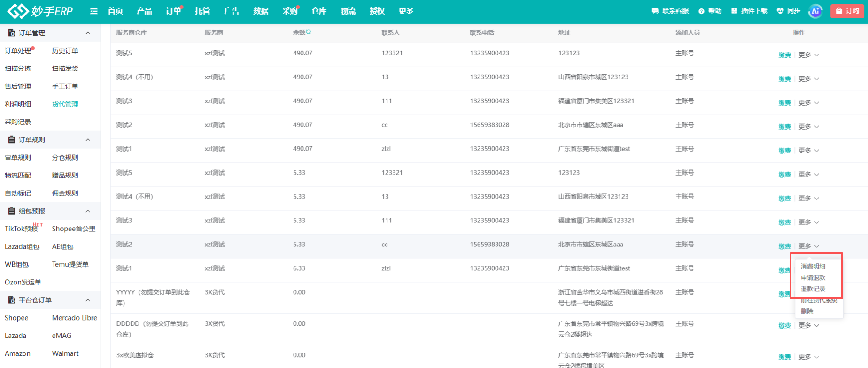
Task: Expand 更多 for 测试3 row with balance 5.33
Action: click(x=809, y=222)
